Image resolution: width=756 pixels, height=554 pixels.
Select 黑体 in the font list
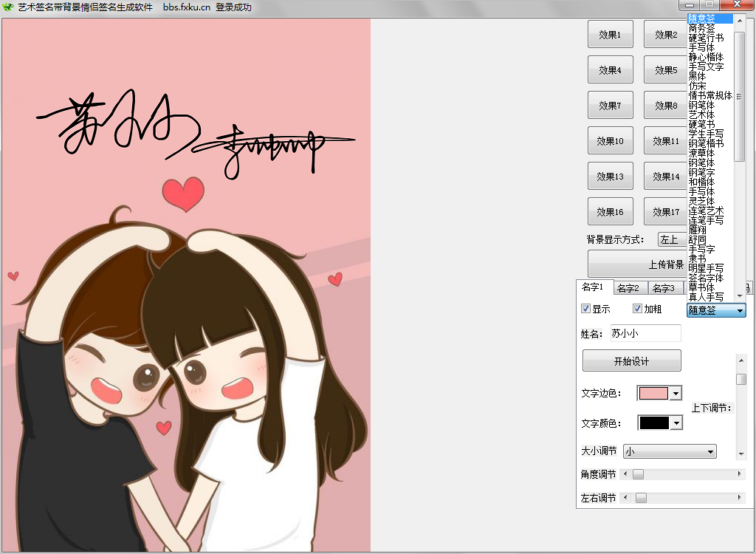click(710, 76)
